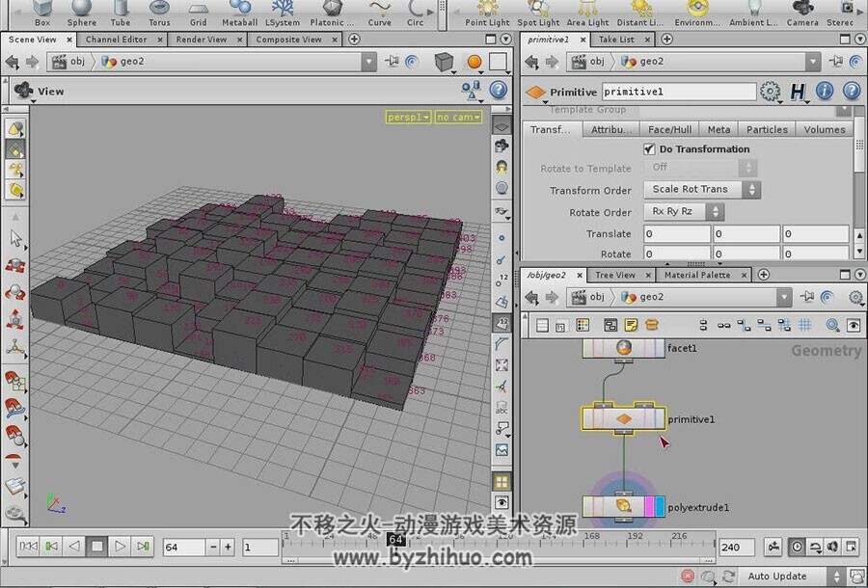Switch to the Tree View tab
This screenshot has height=588, width=868.
[615, 275]
